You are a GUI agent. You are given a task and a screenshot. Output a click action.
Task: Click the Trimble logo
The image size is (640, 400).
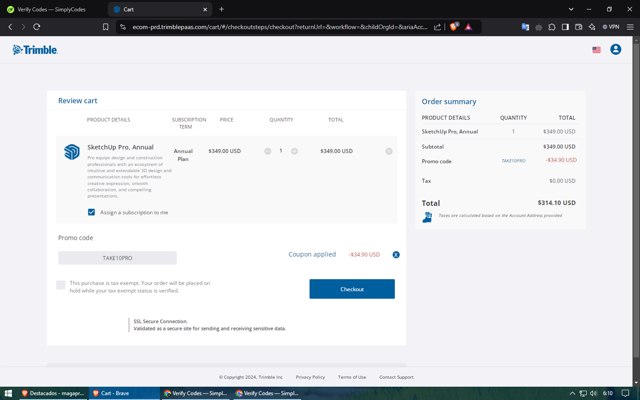click(x=35, y=49)
